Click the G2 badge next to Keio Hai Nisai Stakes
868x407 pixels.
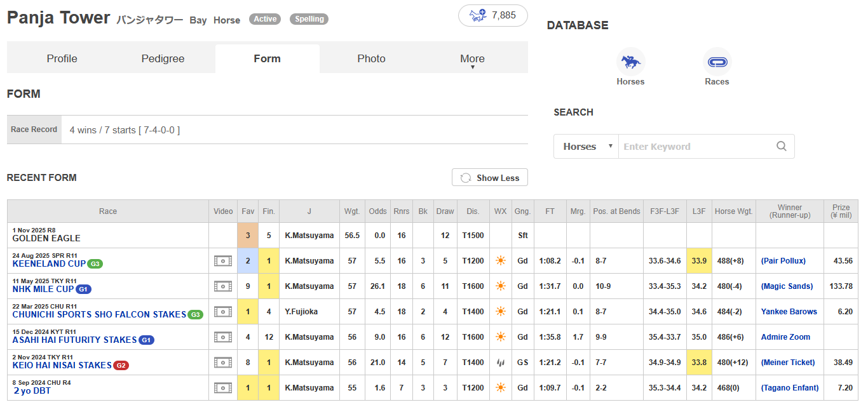tap(121, 366)
